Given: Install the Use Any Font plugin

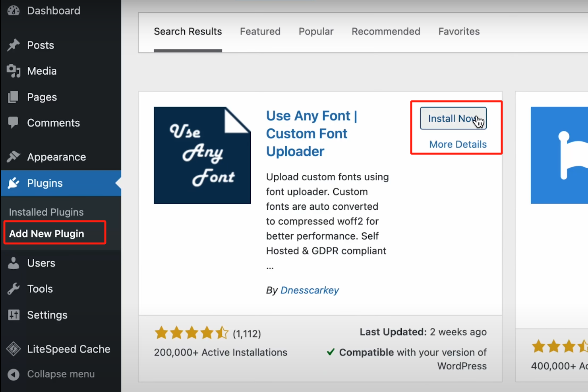Looking at the screenshot, I should pyautogui.click(x=453, y=118).
